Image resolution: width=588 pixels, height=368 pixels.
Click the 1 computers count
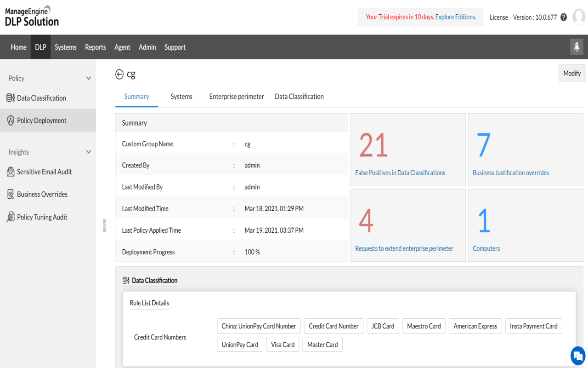[x=484, y=221]
